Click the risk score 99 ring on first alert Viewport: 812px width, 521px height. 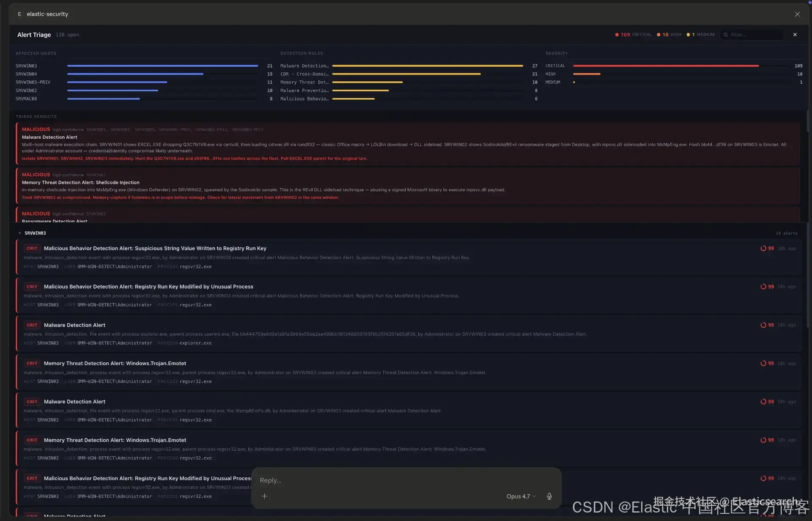point(763,248)
